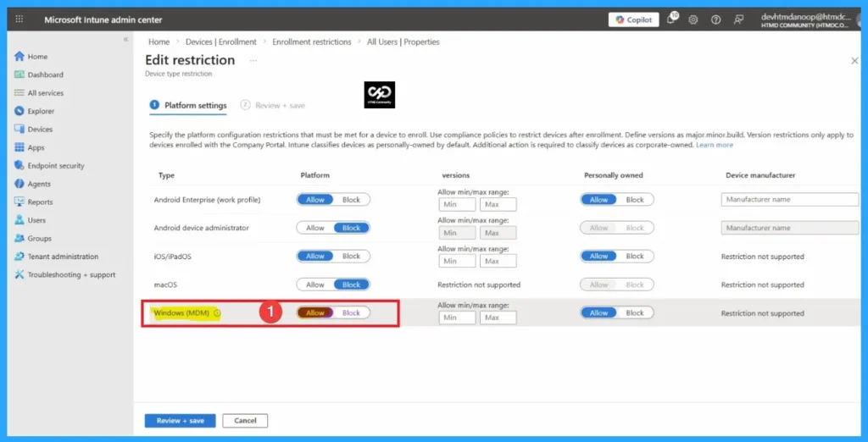
Task: Click the Reports icon in sidebar
Action: 19,202
